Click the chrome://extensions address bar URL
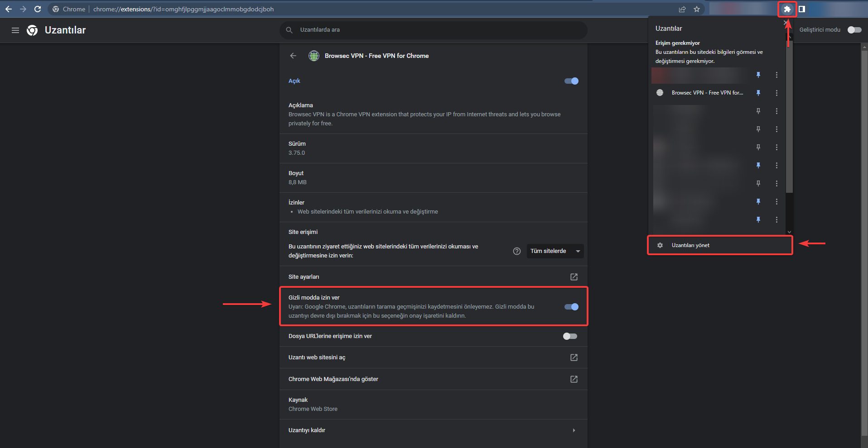 [183, 9]
